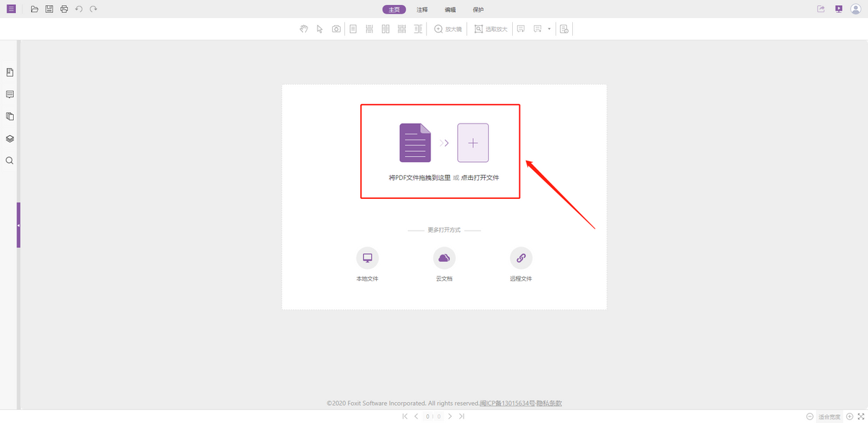This screenshot has height=423, width=868.
Task: Zoom out with the minus circle
Action: 810,416
